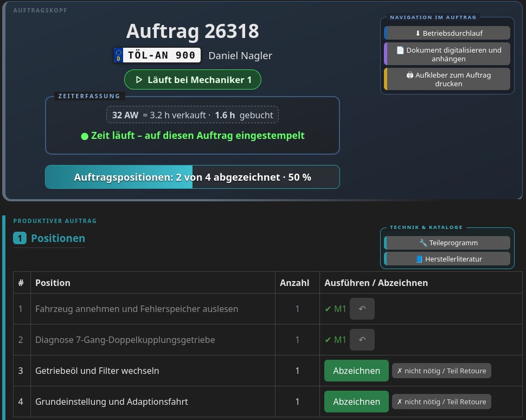Click the Zeit läuft eingestempelt status text
This screenshot has width=526, height=420.
[198, 135]
